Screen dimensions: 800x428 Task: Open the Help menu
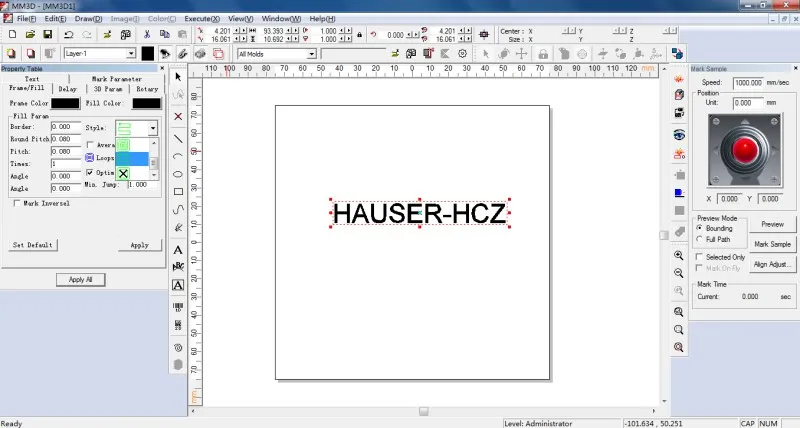point(322,18)
